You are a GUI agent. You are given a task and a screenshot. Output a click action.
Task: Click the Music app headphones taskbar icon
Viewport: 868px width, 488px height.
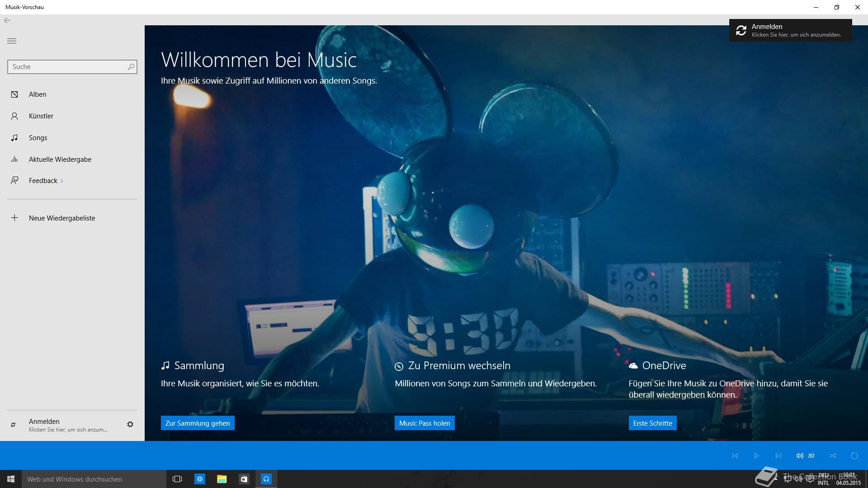point(266,479)
